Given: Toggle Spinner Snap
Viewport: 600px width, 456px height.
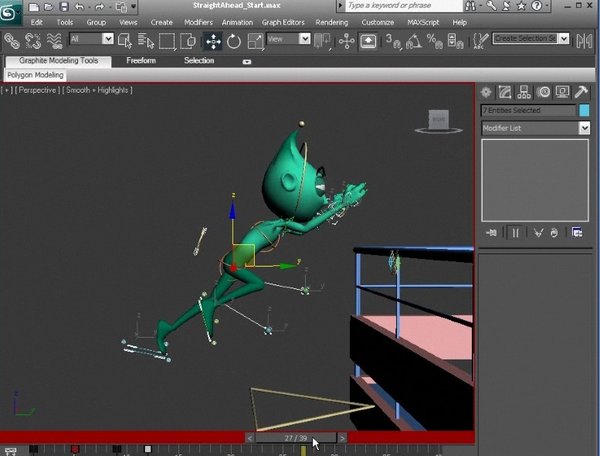Looking at the screenshot, I should (x=455, y=41).
